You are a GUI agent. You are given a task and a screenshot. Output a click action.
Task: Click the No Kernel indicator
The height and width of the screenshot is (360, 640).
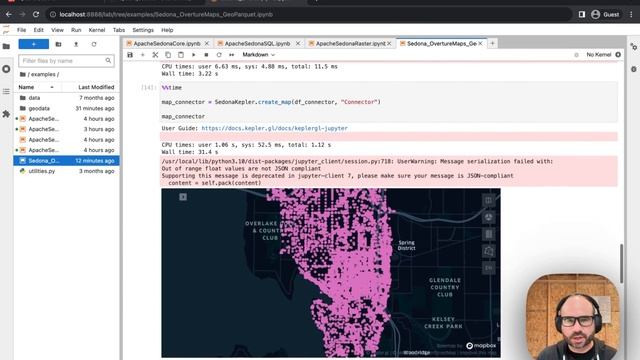[598, 55]
